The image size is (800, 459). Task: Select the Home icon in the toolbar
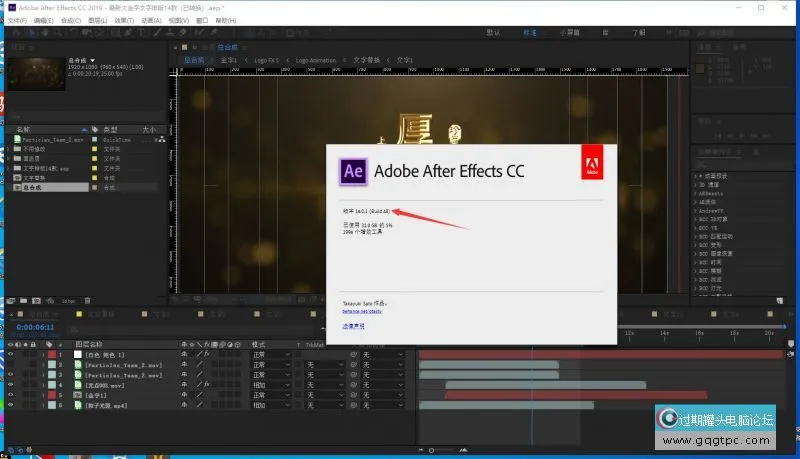click(x=16, y=33)
